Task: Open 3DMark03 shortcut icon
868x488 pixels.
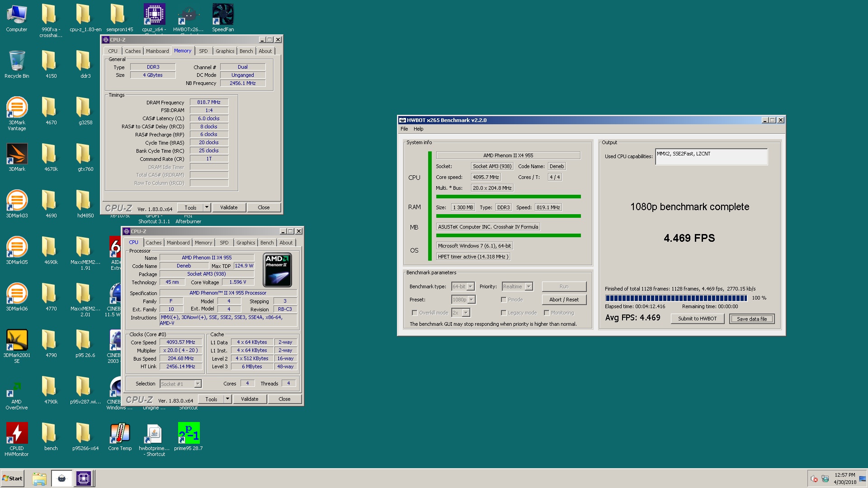Action: tap(17, 204)
